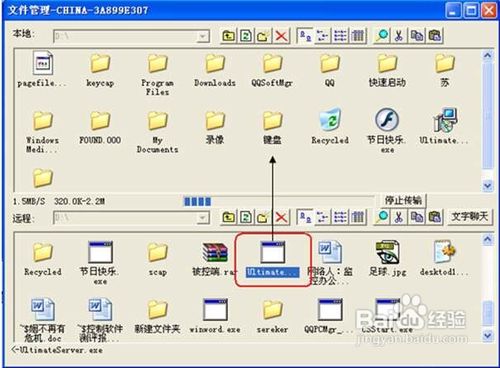Image resolution: width=500 pixels, height=368 pixels.
Task: Select the My Documents folder
Action: 157,132
